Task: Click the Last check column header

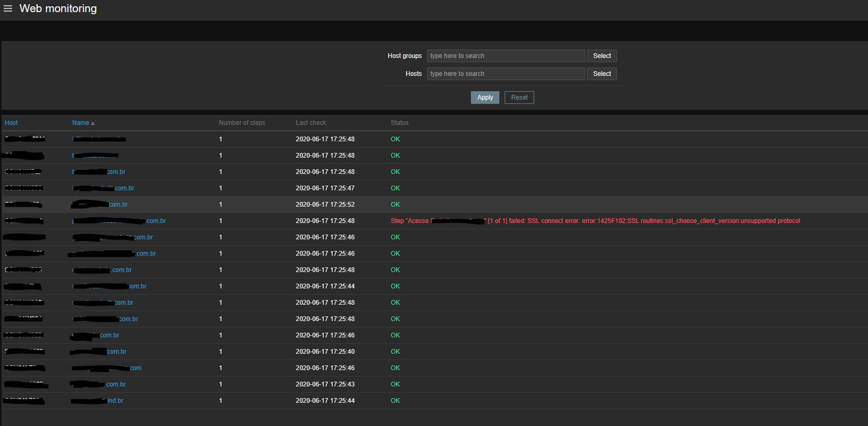Action: (x=311, y=123)
